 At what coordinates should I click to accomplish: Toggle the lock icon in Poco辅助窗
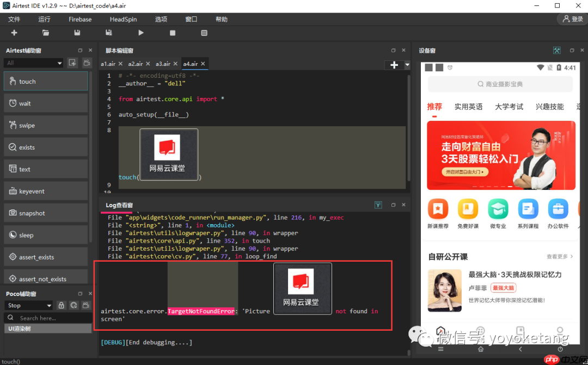coord(61,305)
